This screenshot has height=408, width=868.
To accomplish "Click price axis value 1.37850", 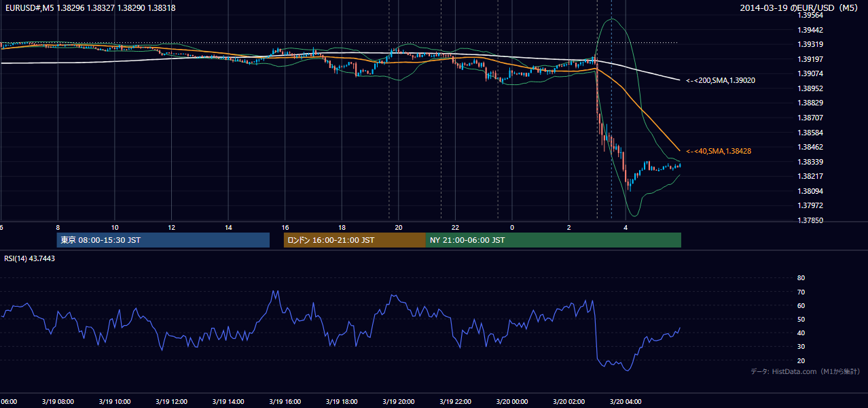I will point(810,220).
